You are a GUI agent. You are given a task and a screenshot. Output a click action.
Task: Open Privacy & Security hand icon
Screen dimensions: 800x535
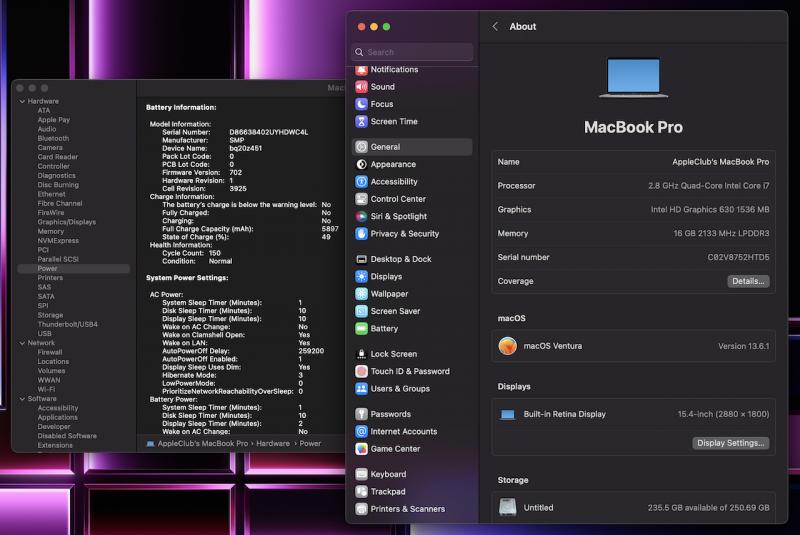point(361,234)
